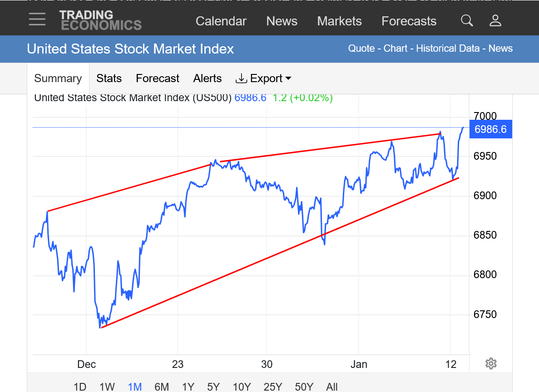
Task: Open the Forecast tab
Action: tap(158, 78)
